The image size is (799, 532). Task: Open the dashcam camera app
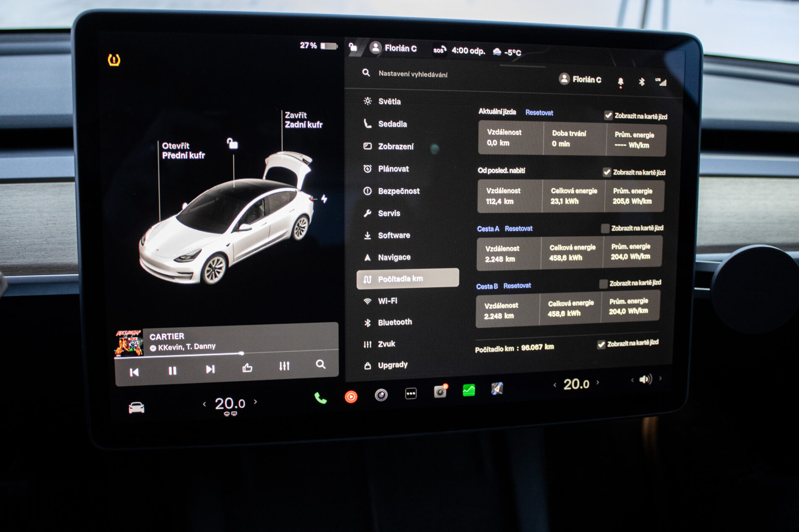[440, 392]
